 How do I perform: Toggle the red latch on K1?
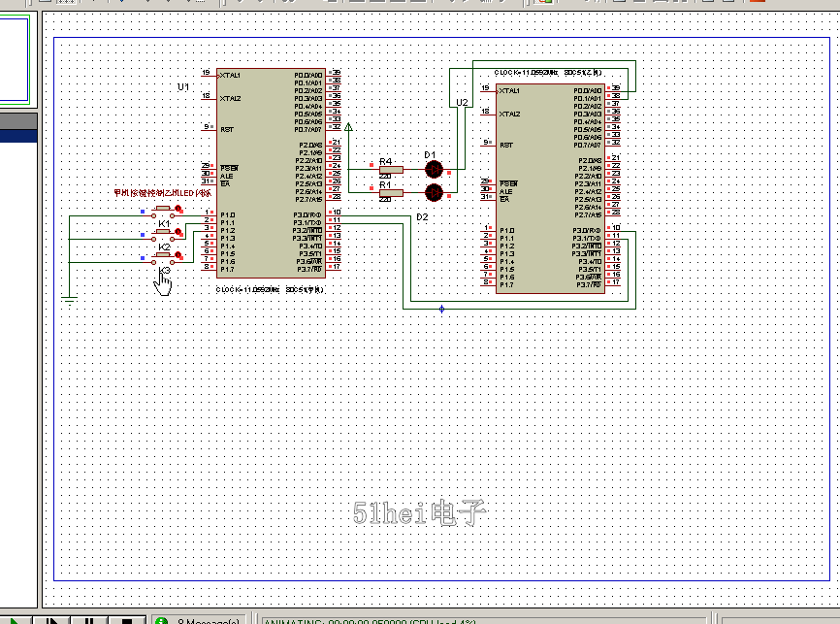tap(178, 209)
